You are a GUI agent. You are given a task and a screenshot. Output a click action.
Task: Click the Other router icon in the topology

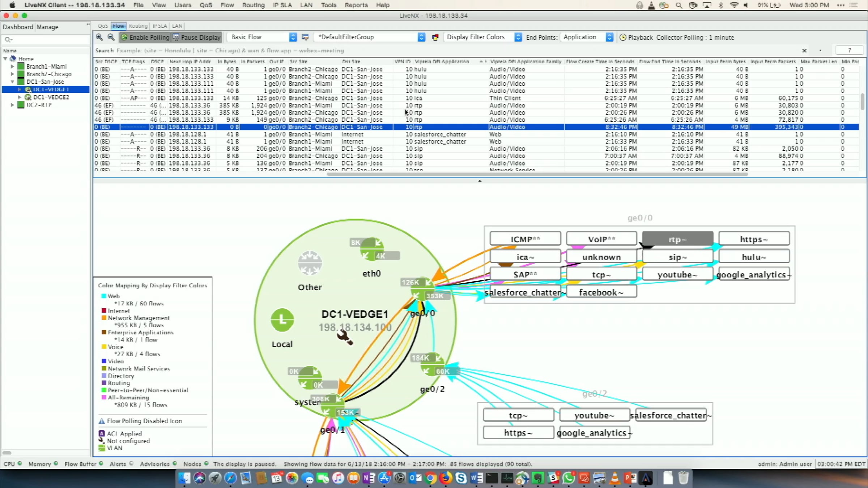[310, 263]
